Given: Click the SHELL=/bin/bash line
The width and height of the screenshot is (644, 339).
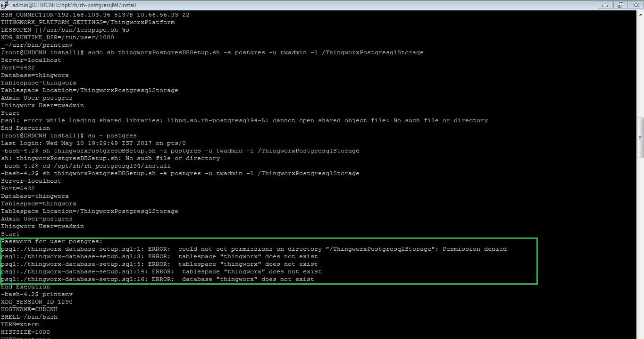Looking at the screenshot, I should (x=29, y=317).
